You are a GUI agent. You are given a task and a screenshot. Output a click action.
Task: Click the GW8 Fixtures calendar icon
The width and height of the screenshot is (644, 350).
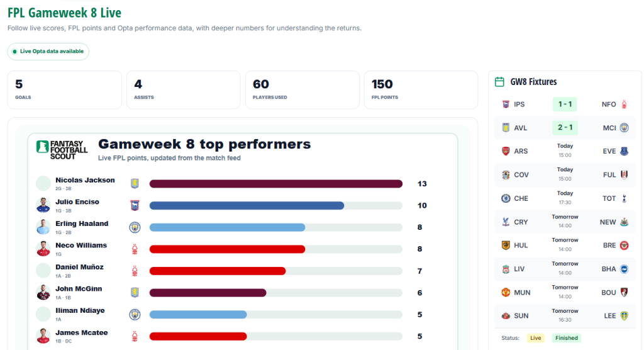click(x=499, y=82)
